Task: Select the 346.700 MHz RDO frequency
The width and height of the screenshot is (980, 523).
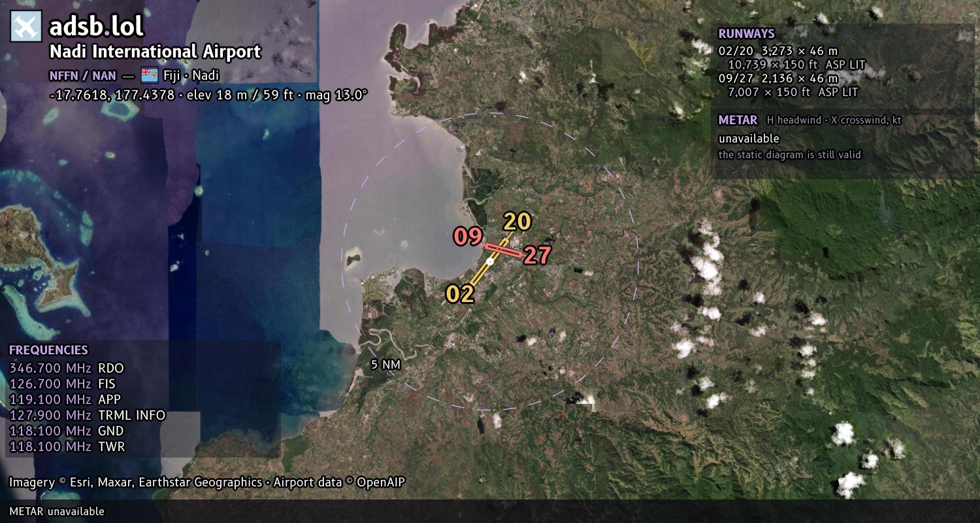Action: click(66, 368)
